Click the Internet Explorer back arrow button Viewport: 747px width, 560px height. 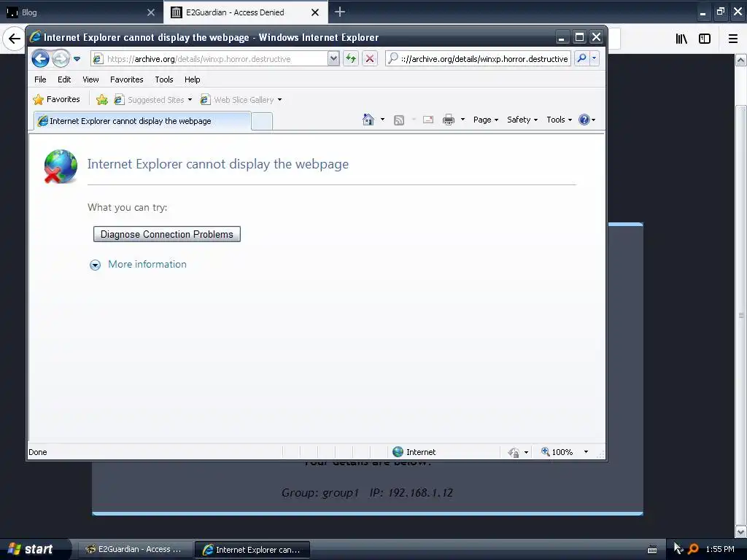click(x=41, y=59)
